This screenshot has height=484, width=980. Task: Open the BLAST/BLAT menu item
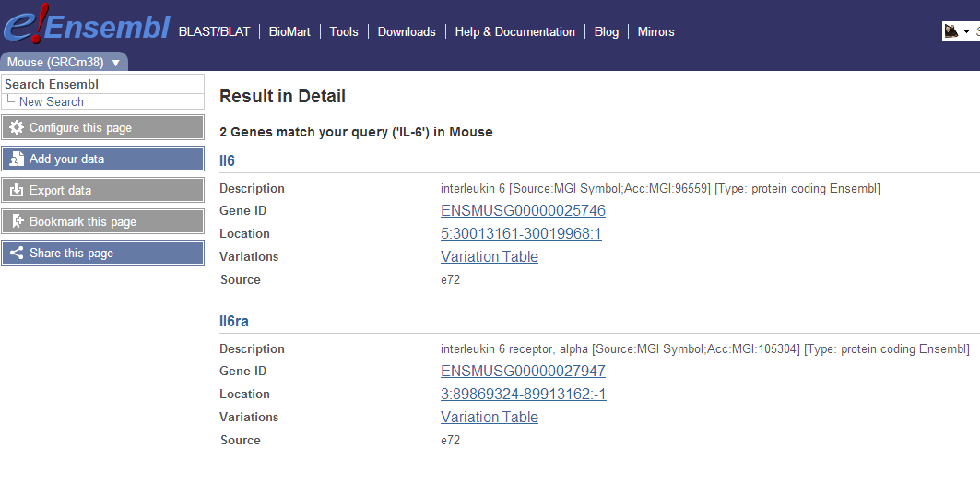(x=214, y=31)
